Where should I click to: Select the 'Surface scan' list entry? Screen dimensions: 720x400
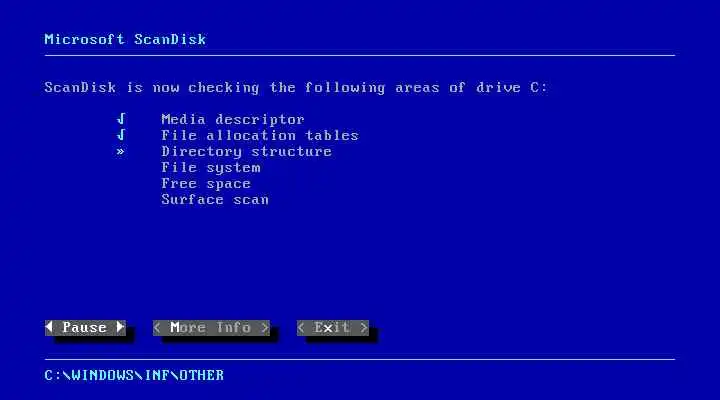coord(215,200)
